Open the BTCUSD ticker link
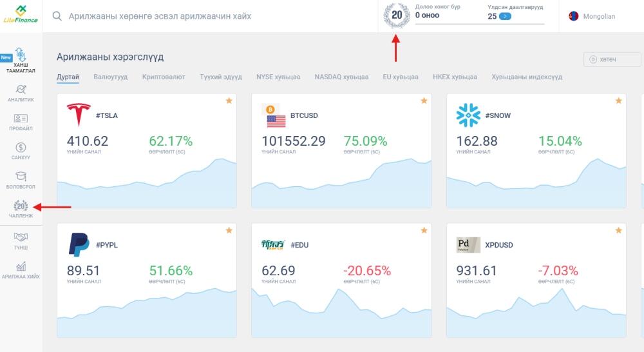The width and height of the screenshot is (644, 352). pyautogui.click(x=304, y=115)
